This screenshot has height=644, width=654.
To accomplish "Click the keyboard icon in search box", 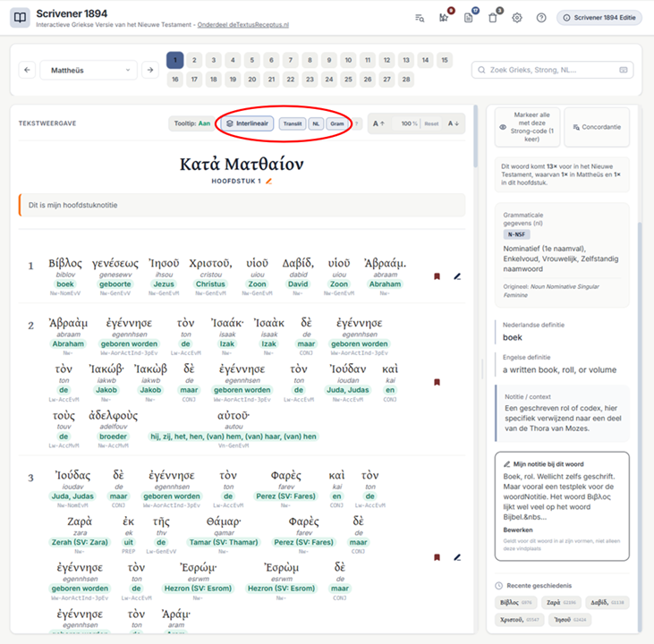I will coord(624,70).
